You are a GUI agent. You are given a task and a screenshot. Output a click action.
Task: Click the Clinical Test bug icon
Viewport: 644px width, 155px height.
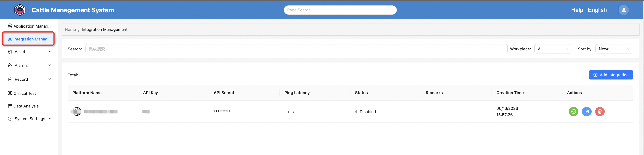[x=10, y=93]
